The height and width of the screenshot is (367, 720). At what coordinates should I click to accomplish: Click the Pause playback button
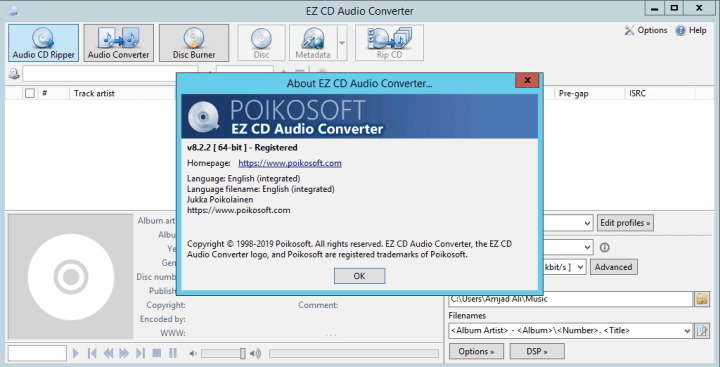coord(173,353)
